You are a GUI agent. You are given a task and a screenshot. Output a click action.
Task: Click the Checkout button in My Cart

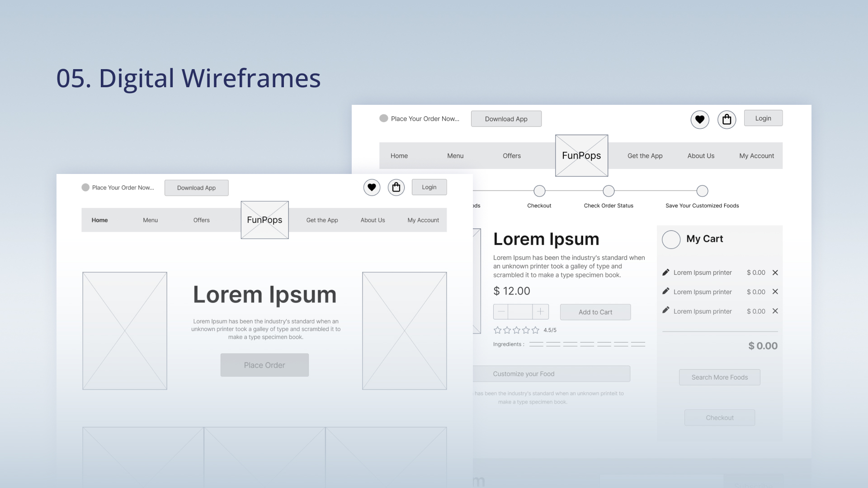pyautogui.click(x=720, y=418)
